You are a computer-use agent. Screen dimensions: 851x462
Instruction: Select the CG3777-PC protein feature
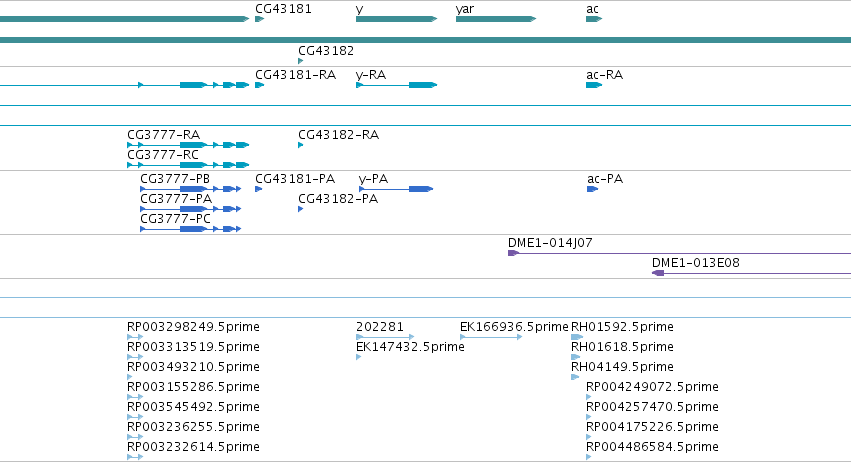(190, 229)
